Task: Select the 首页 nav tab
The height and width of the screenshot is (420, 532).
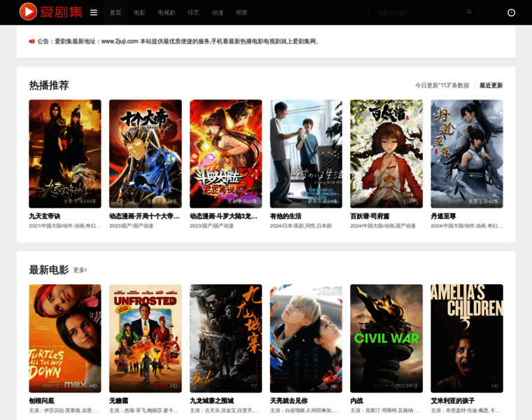Action: pos(115,13)
